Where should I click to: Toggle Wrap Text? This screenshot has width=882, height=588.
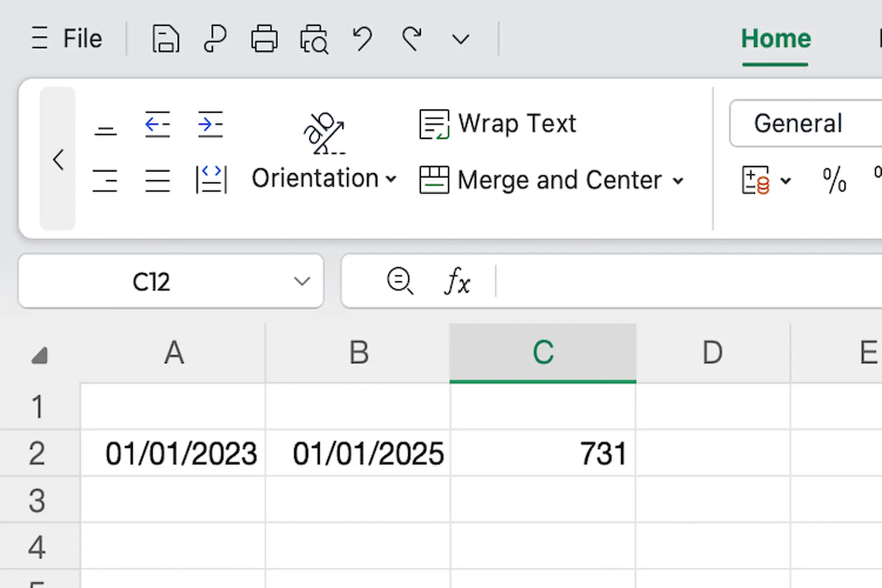coord(498,124)
